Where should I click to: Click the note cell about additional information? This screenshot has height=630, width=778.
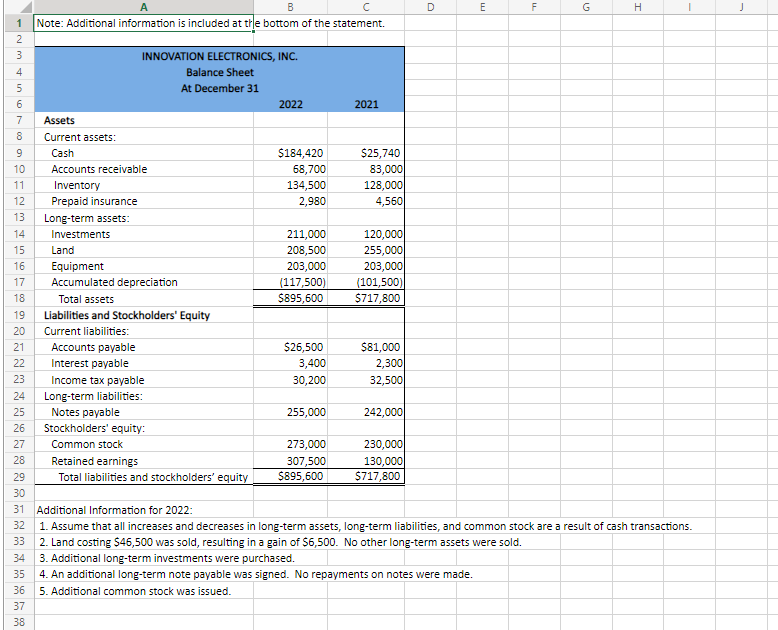pyautogui.click(x=210, y=23)
